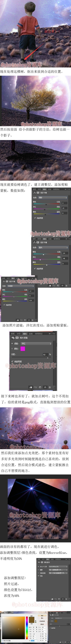Screen dimensions: 71x644
Task: Open the 设备链接 load profile dropdown
Action: point(58,573)
